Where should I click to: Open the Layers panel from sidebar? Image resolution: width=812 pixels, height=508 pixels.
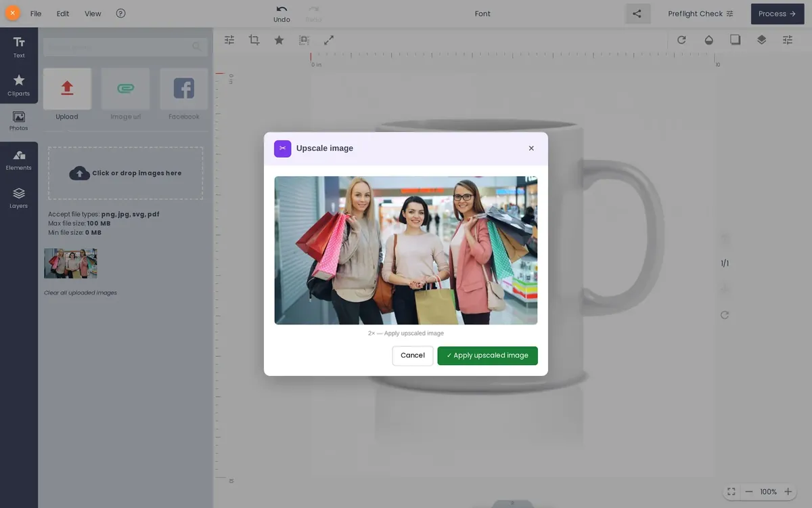19,198
